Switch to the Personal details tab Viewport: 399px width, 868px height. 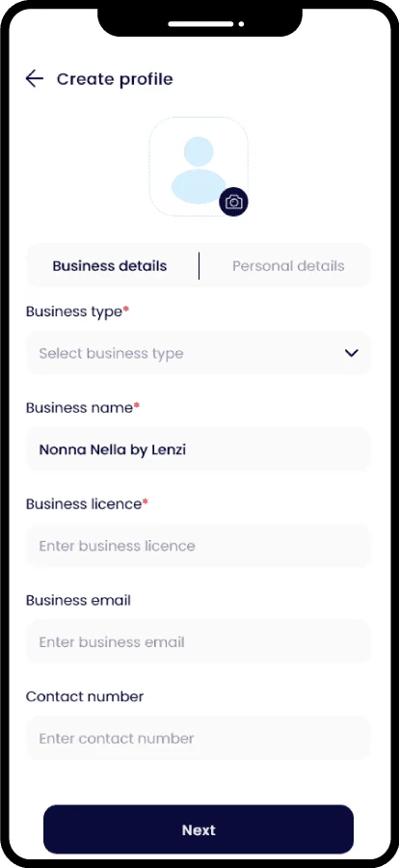coord(288,266)
